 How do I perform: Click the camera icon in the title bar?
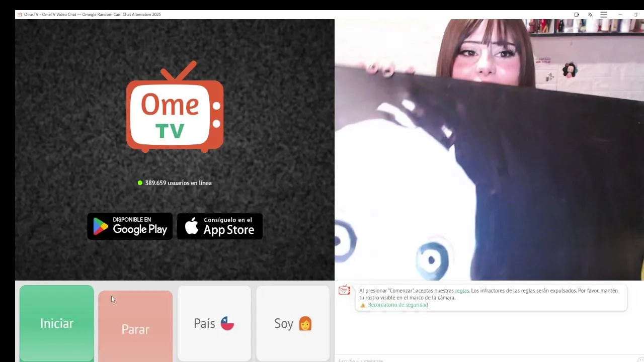pos(577,15)
